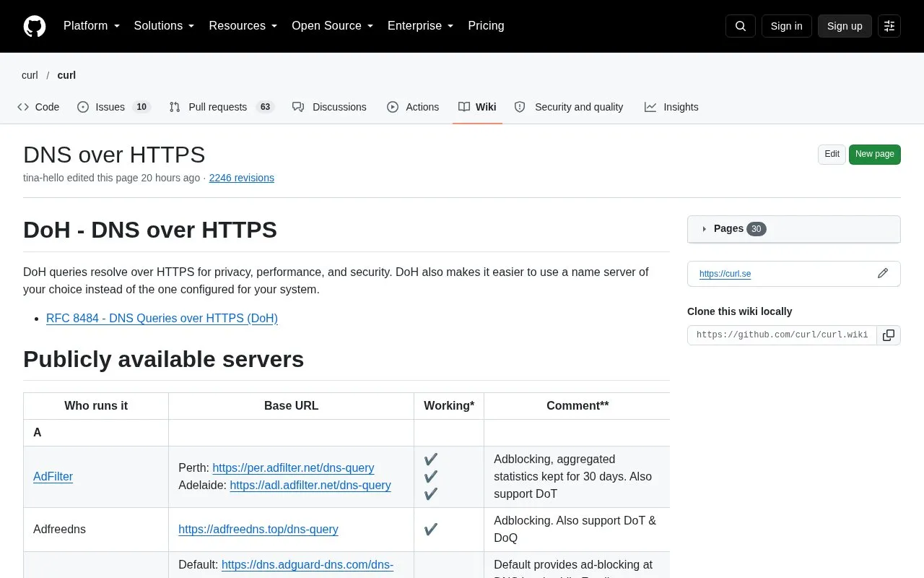Open the curl owner breadcrumb link

point(30,75)
